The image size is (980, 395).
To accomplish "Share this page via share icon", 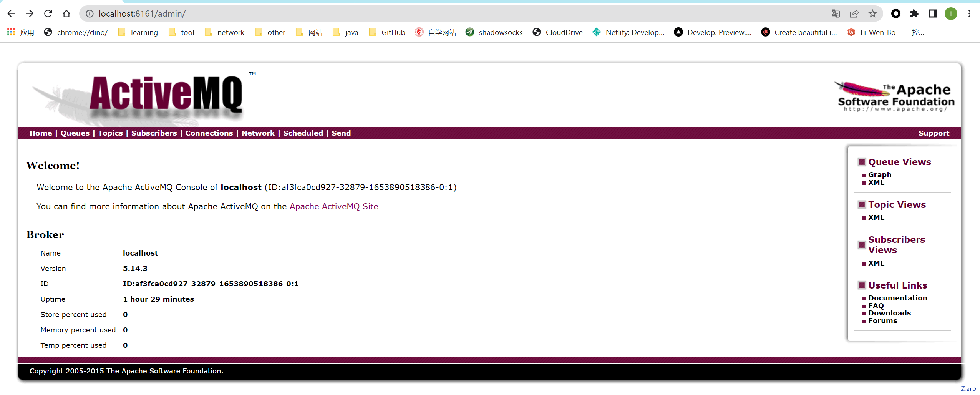I will click(x=854, y=13).
